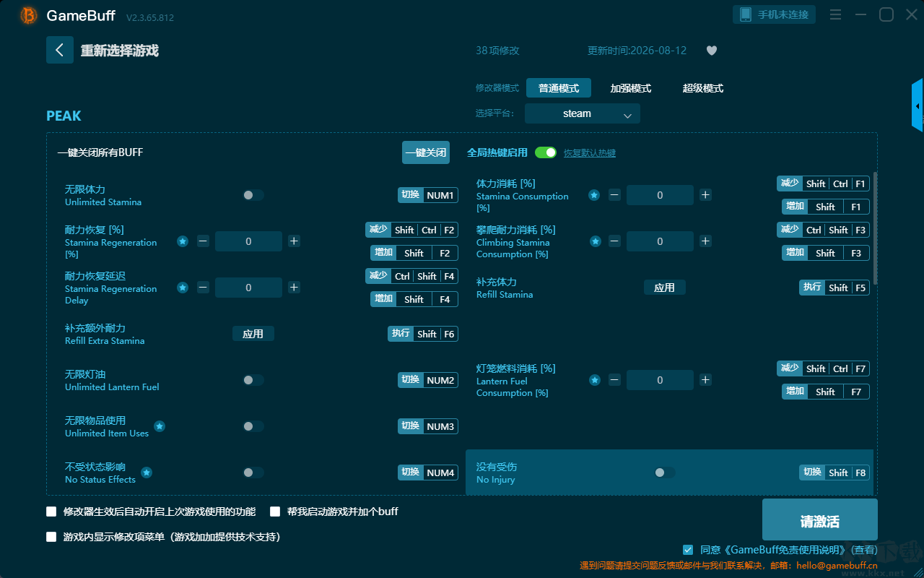Expand the blue side panel arrow
Image resolution: width=924 pixels, height=578 pixels.
coord(918,105)
